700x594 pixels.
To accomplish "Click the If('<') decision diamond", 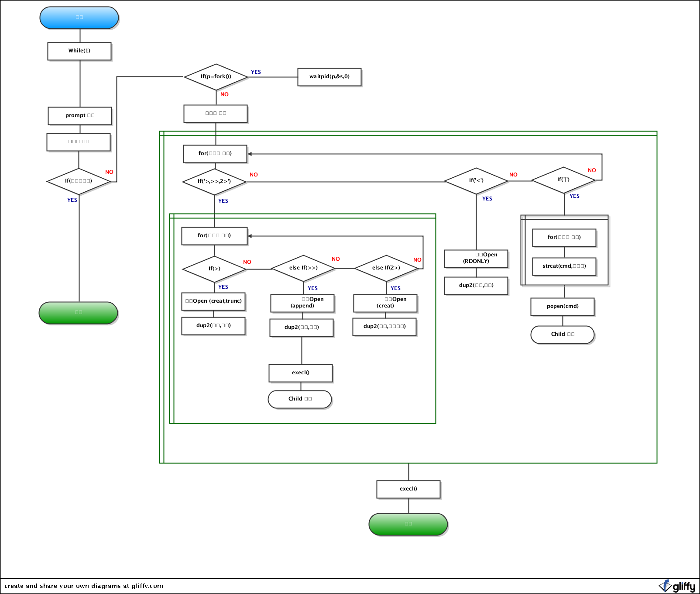I will pyautogui.click(x=476, y=180).
